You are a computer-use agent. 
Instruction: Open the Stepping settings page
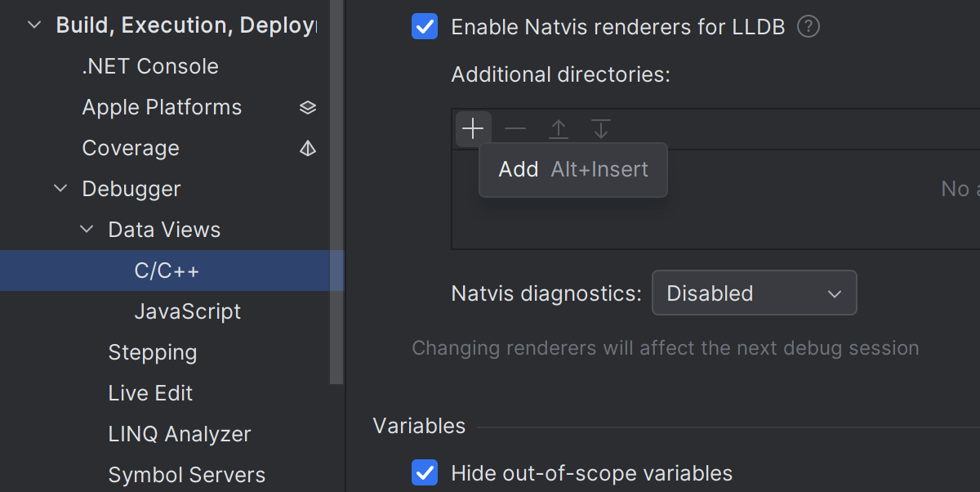[x=152, y=352]
